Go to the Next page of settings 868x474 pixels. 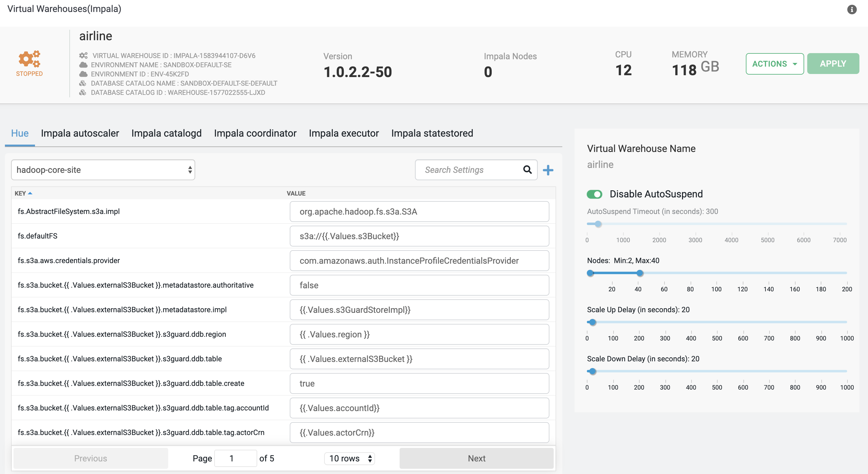476,458
